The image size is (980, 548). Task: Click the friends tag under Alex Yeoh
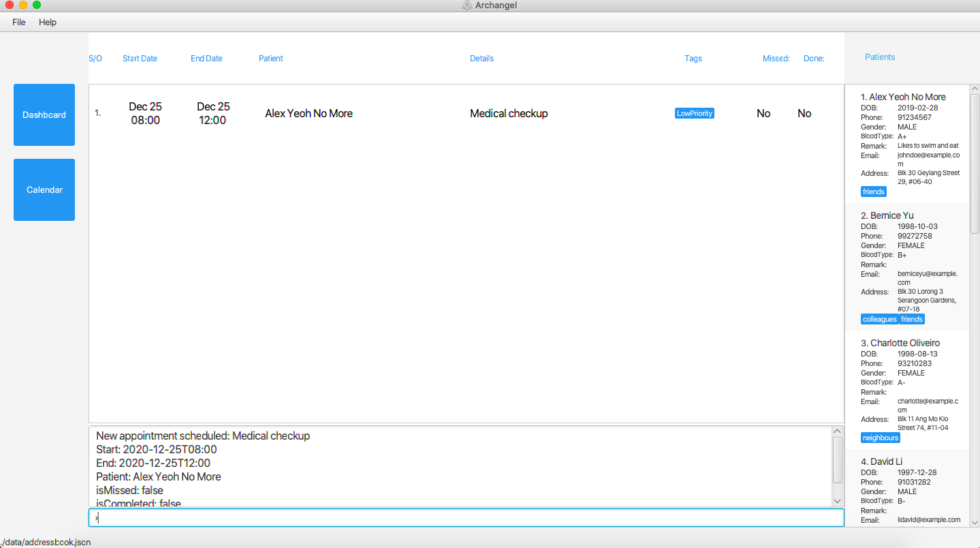874,192
